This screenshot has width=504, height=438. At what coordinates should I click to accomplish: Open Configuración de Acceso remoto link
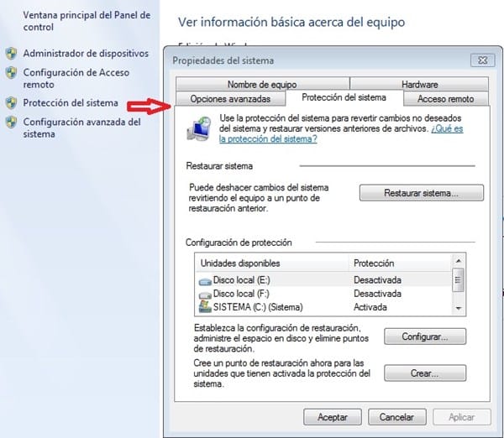click(76, 78)
